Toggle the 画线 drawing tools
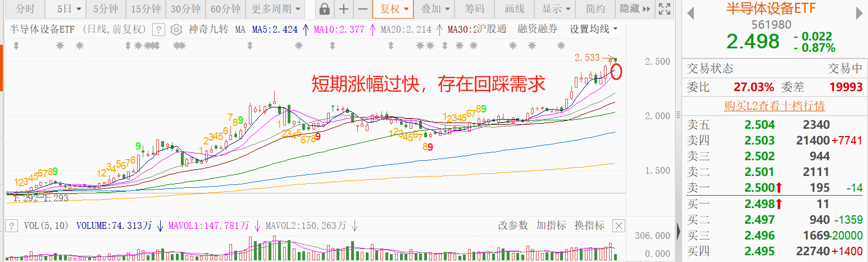 (514, 9)
